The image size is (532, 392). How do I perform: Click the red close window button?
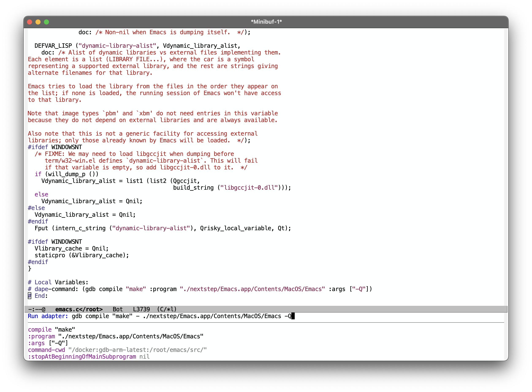point(30,22)
